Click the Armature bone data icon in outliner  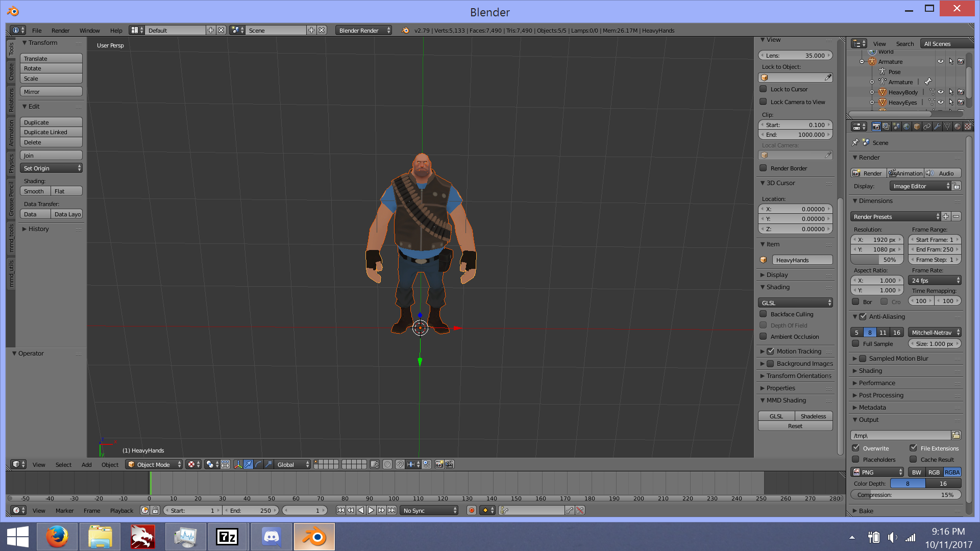coord(928,82)
